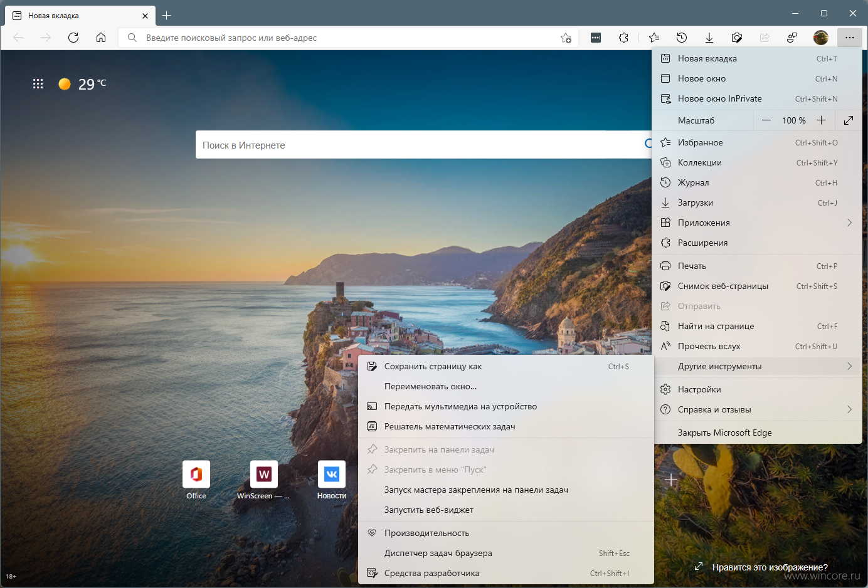Viewport: 868px width, 588px height.
Task: Open the Extensions puzzle icon in toolbar
Action: pos(623,38)
